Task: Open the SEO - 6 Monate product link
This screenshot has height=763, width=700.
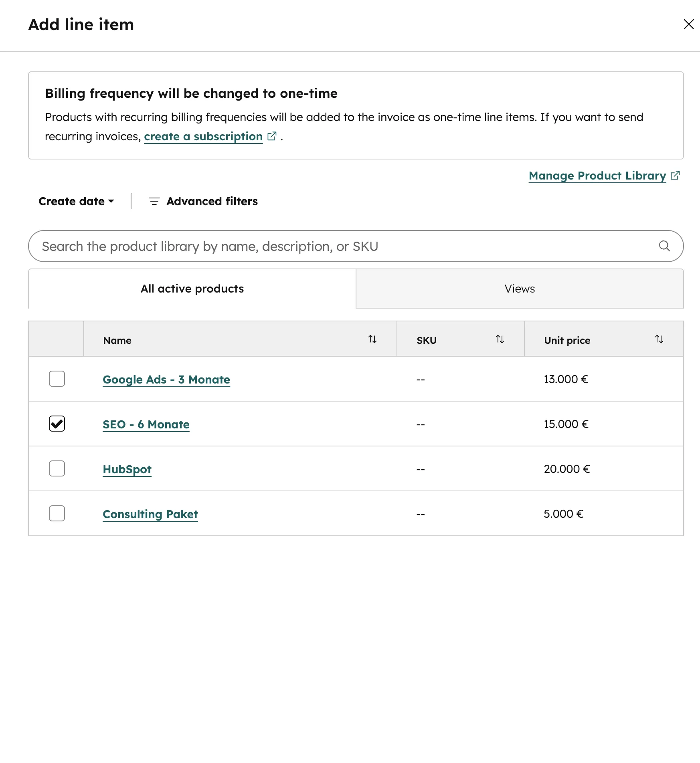Action: click(146, 424)
